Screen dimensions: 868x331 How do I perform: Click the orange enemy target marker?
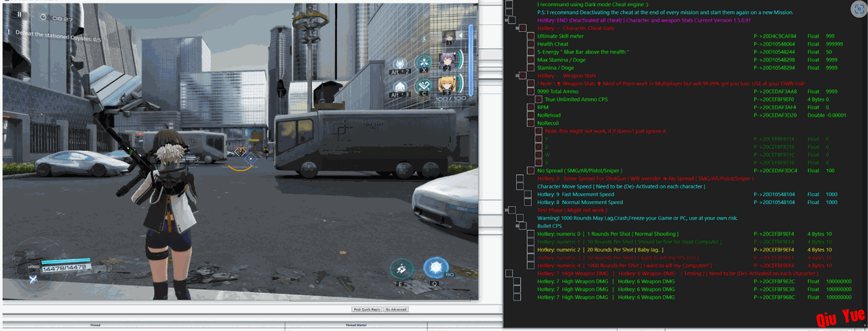241,151
